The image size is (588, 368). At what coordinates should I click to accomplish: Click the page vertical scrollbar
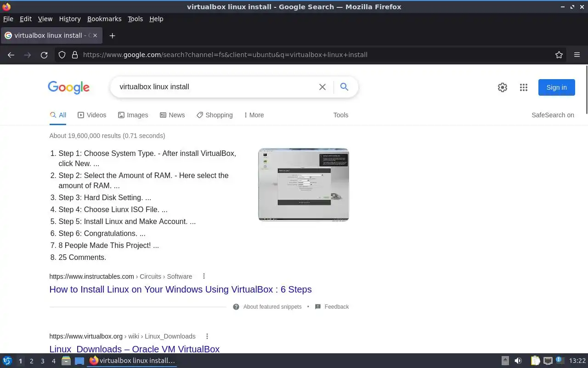[x=586, y=89]
